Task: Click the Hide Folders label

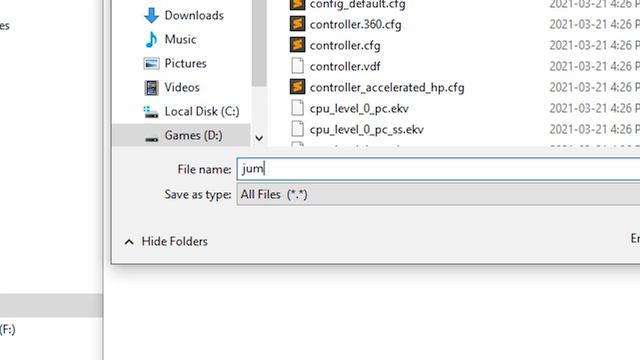Action: click(x=175, y=241)
